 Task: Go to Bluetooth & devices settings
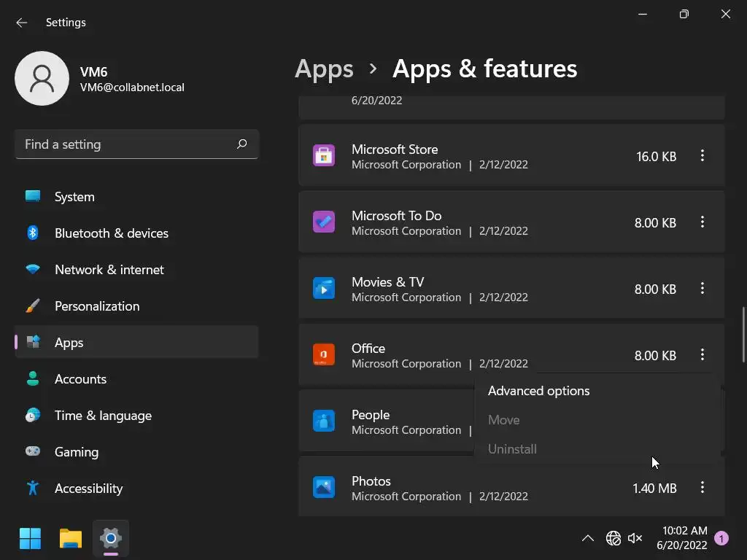click(x=111, y=233)
